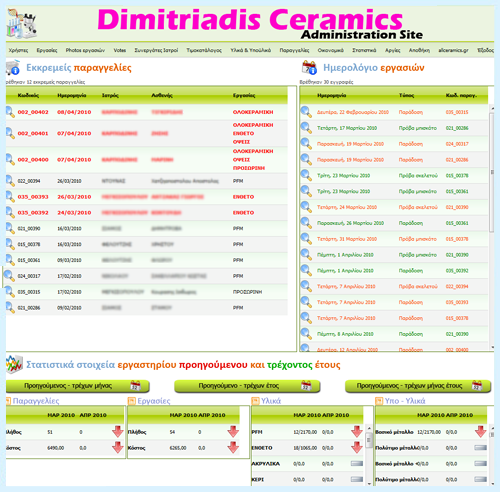Open the Στατιστικά menu item
The width and height of the screenshot is (500, 492).
pyautogui.click(x=364, y=50)
